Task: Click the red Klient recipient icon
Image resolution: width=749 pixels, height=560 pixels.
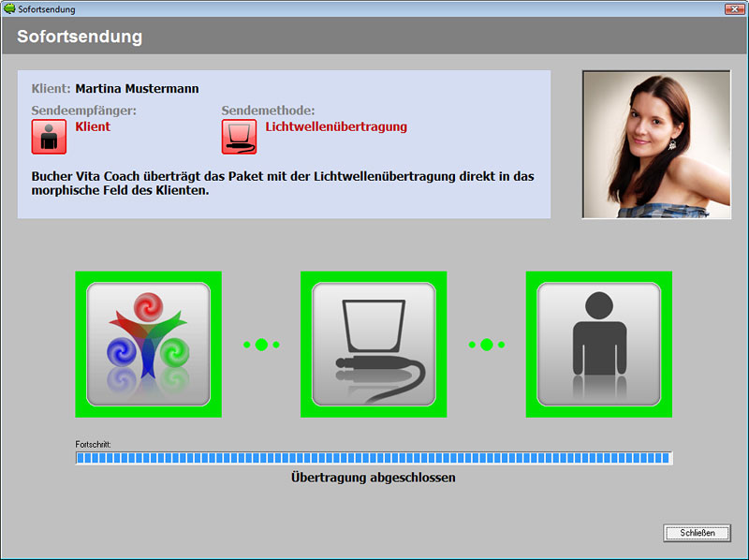Action: (49, 137)
